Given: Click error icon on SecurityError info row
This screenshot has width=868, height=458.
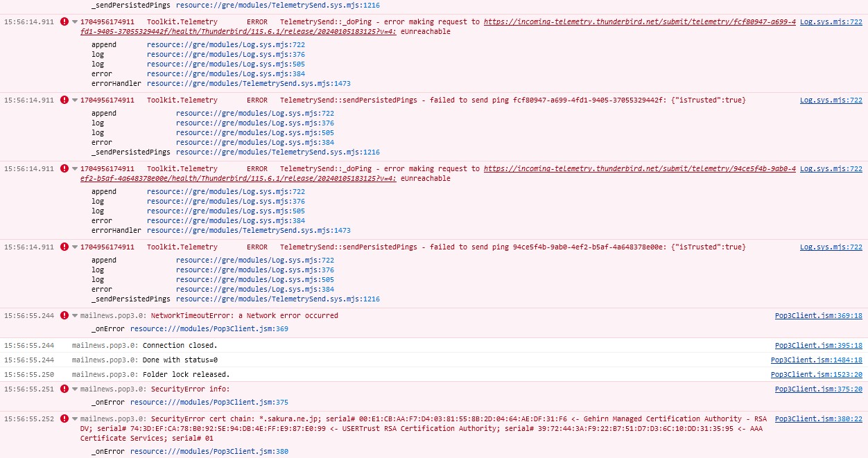Looking at the screenshot, I should (x=64, y=389).
